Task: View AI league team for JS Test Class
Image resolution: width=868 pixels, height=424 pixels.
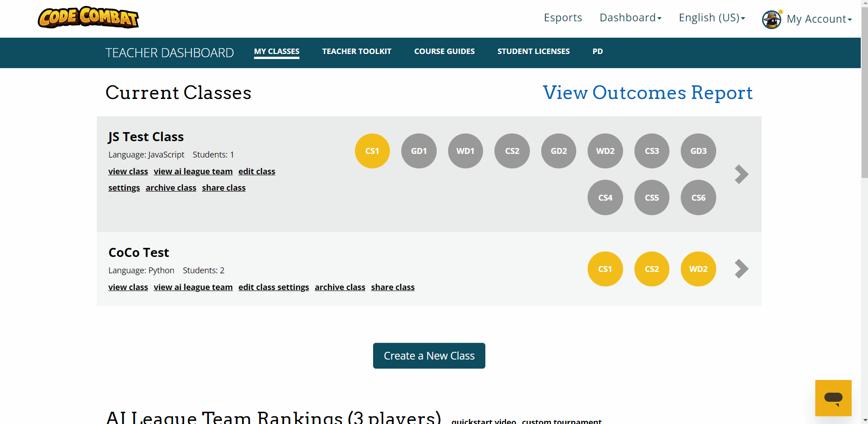Action: pos(193,172)
